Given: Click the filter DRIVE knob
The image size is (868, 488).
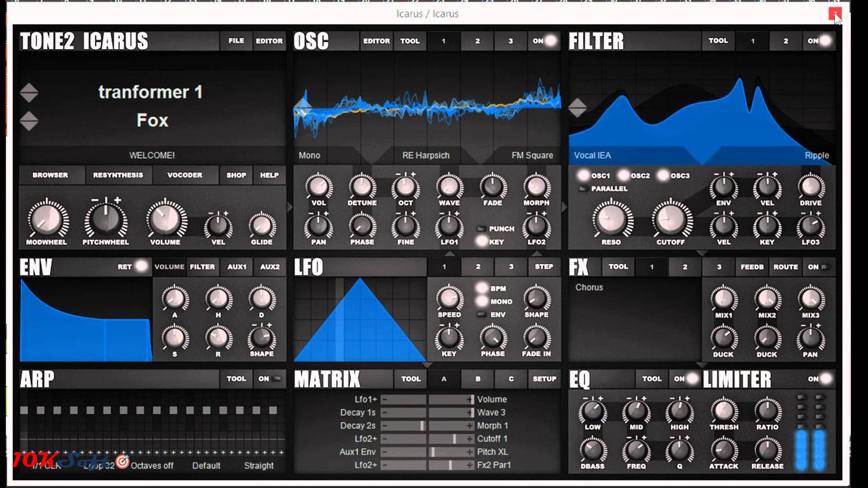Looking at the screenshot, I should 810,187.
